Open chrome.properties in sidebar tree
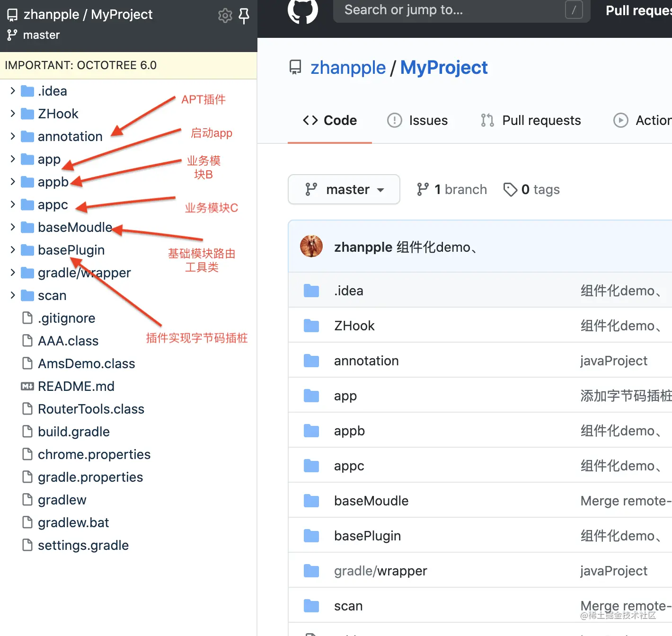This screenshot has height=636, width=672. (x=94, y=454)
